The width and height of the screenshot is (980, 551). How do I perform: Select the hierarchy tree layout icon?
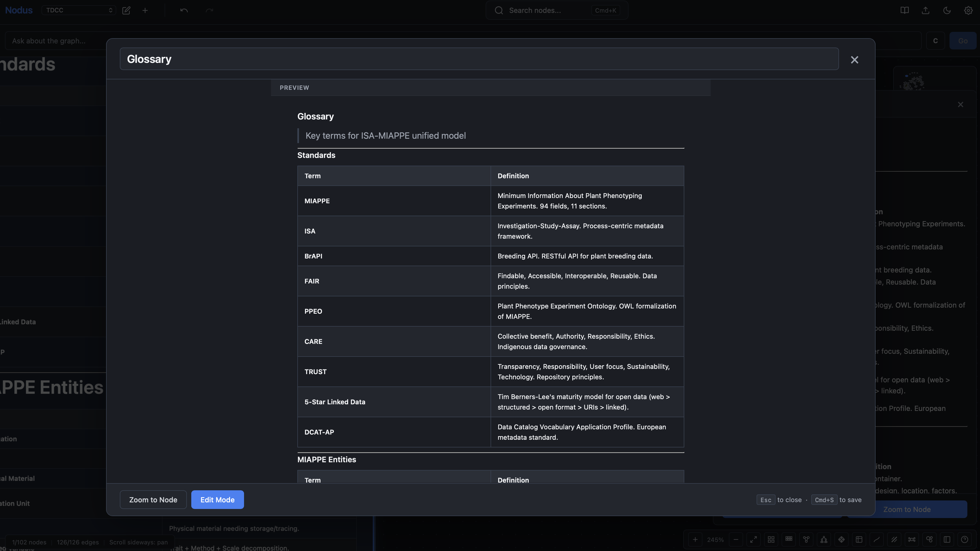click(824, 539)
